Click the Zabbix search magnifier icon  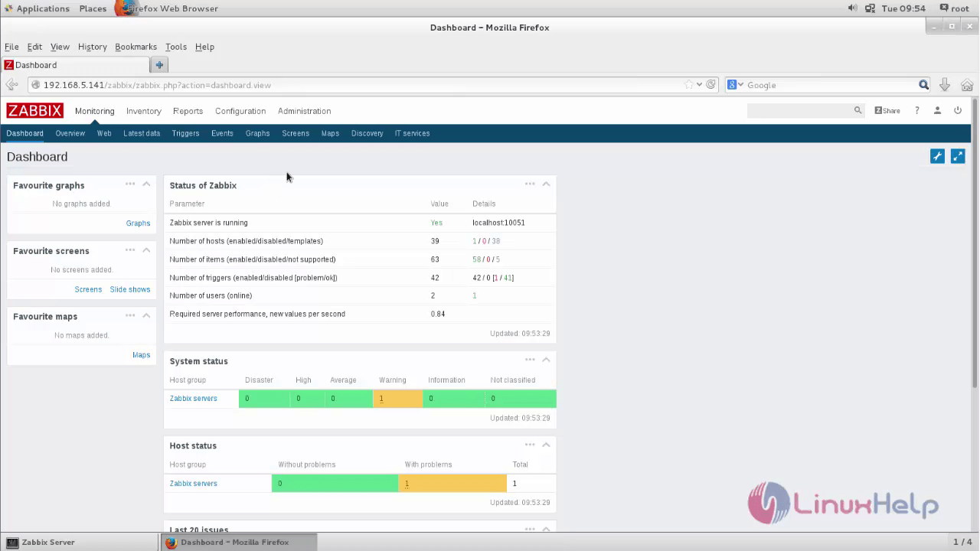(x=857, y=111)
